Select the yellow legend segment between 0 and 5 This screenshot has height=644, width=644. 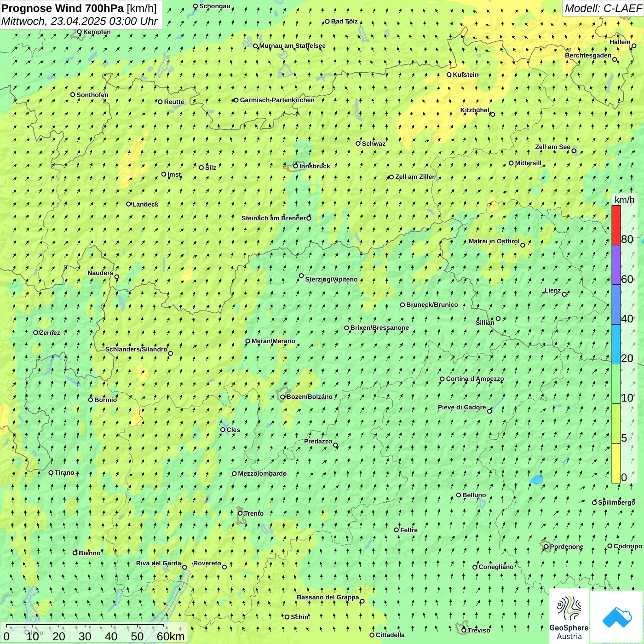coord(616,463)
